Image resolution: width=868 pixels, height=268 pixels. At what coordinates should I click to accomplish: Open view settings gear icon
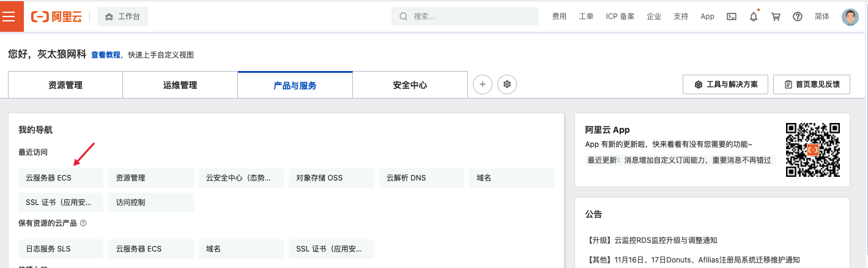tap(507, 84)
